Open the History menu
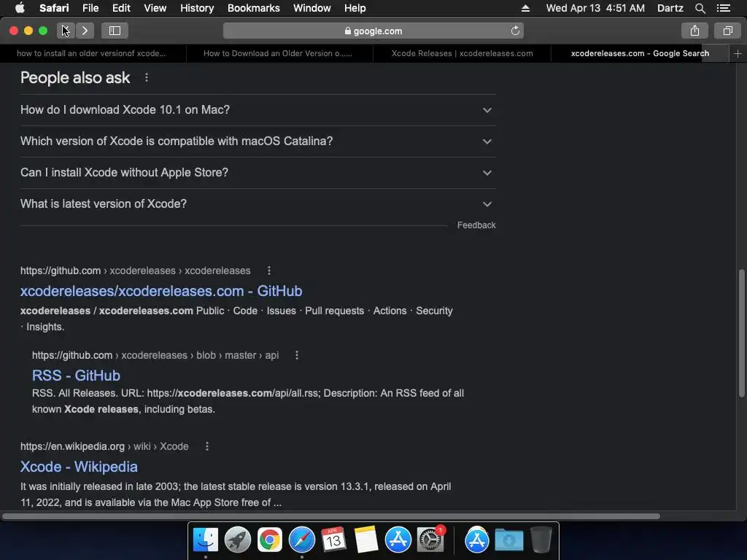Image resolution: width=747 pixels, height=560 pixels. click(197, 8)
